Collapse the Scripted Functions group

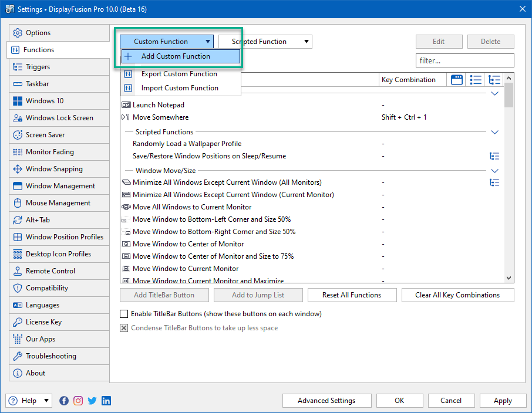click(494, 132)
